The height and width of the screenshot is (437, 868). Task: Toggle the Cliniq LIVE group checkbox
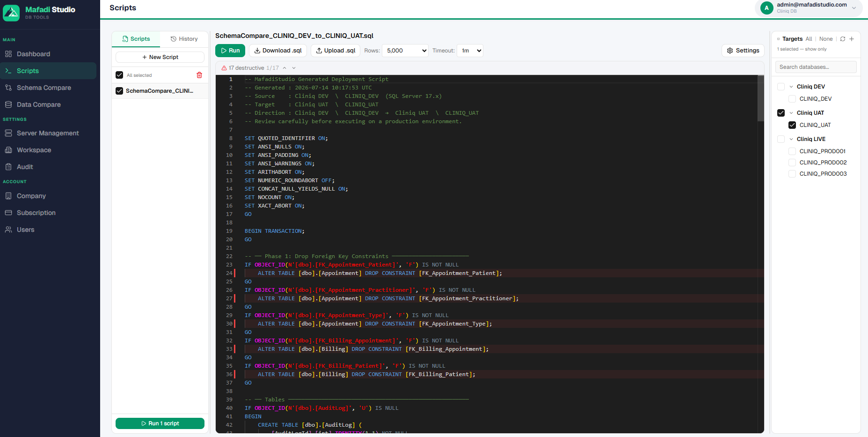coord(781,139)
